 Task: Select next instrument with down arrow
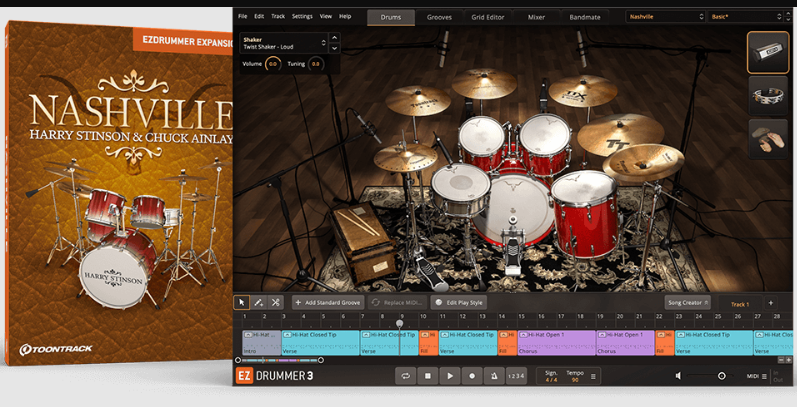pos(334,48)
